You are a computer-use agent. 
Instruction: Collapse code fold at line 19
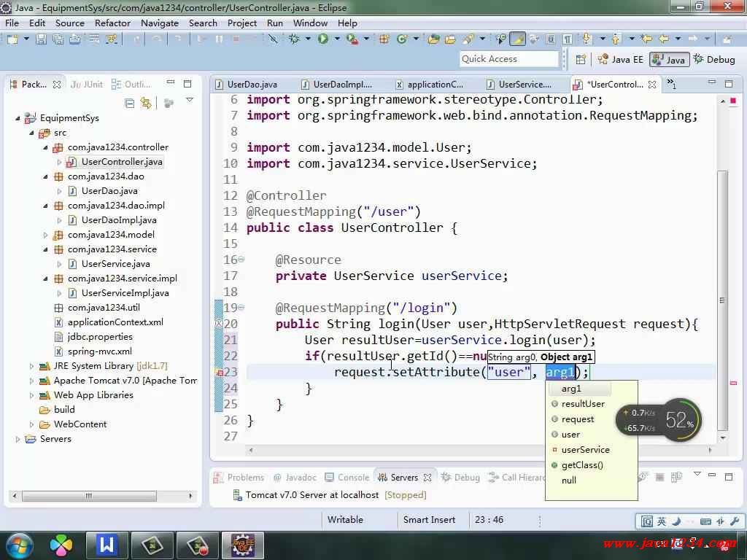[x=241, y=308]
